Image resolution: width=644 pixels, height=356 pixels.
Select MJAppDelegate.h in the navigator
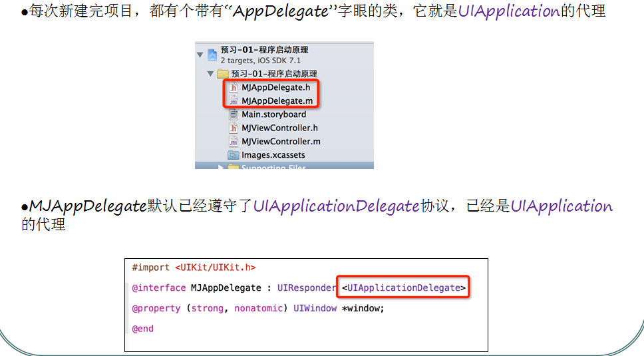tap(276, 87)
